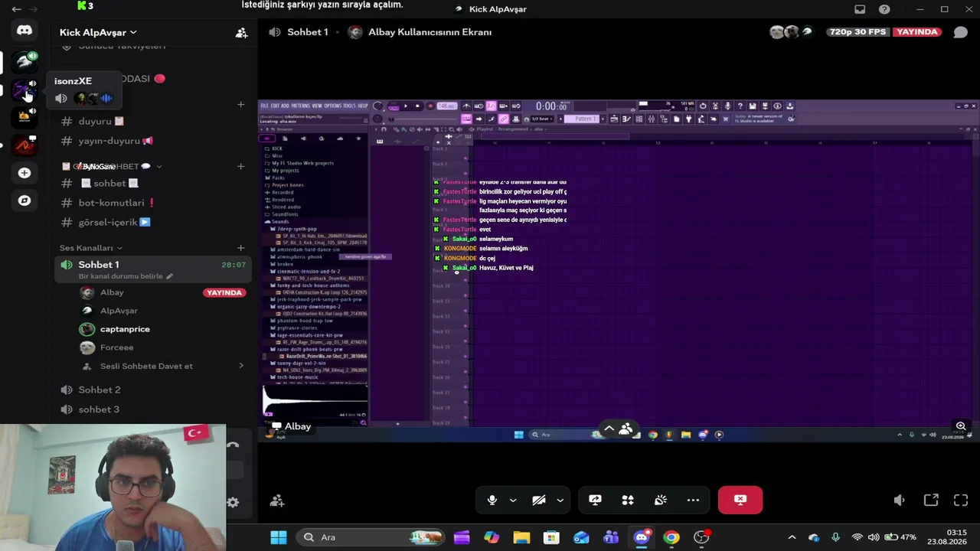This screenshot has height=551, width=980.
Task: Create a channel in Ses Kanalları
Action: point(240,248)
